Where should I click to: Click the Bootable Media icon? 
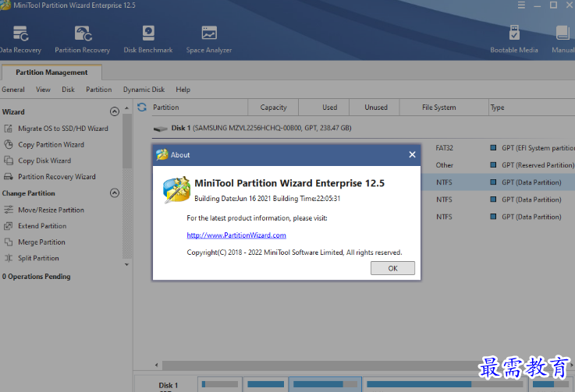click(x=514, y=33)
